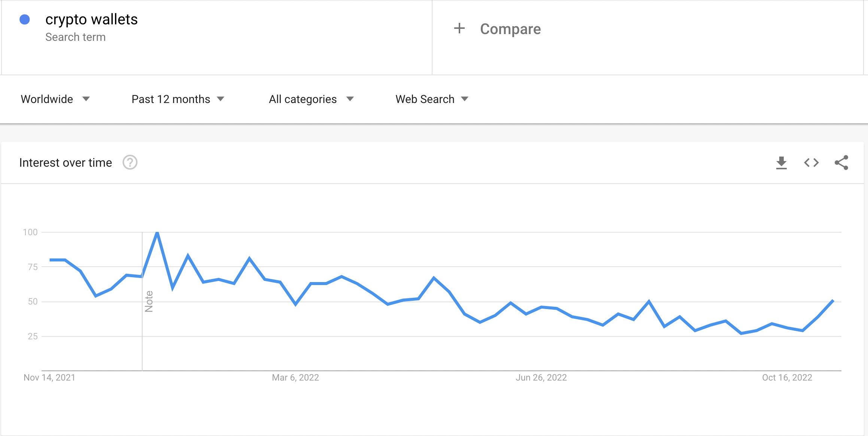Open the Web Search type dropdown

point(431,99)
